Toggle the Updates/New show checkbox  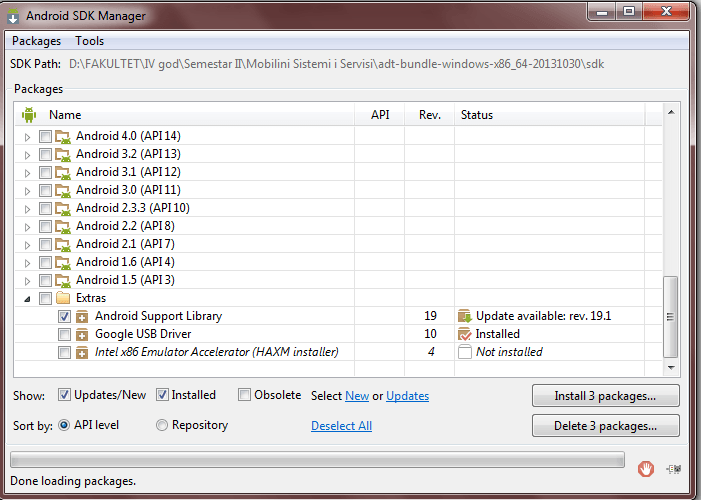(64, 395)
